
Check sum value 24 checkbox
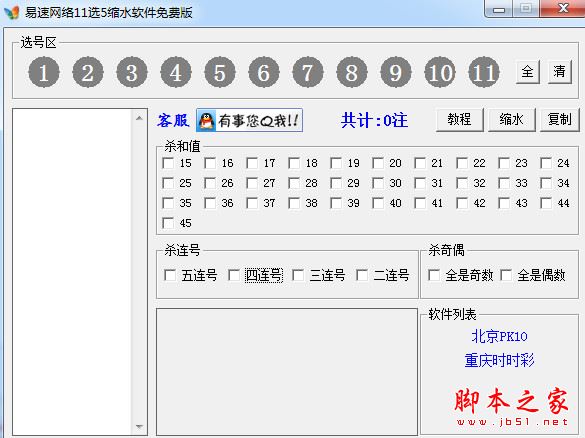(x=546, y=163)
